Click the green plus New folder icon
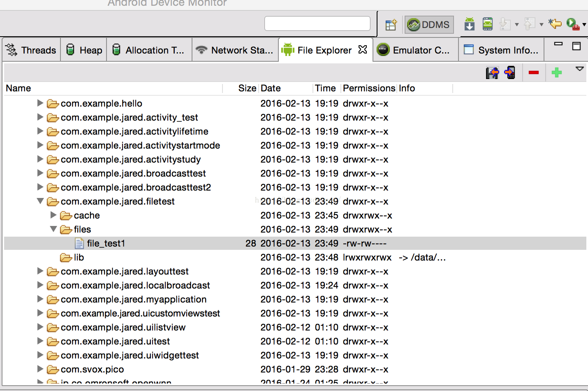588x391 pixels. click(x=557, y=73)
